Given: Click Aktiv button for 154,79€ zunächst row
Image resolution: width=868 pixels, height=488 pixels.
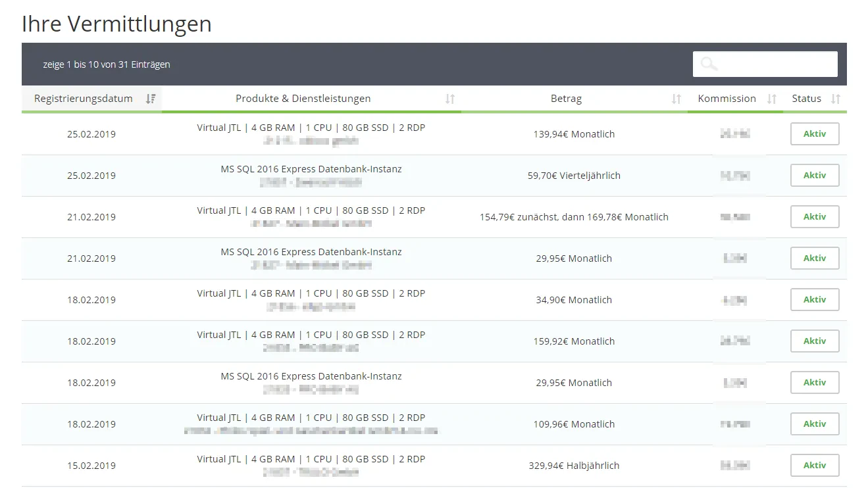Looking at the screenshot, I should tap(815, 217).
